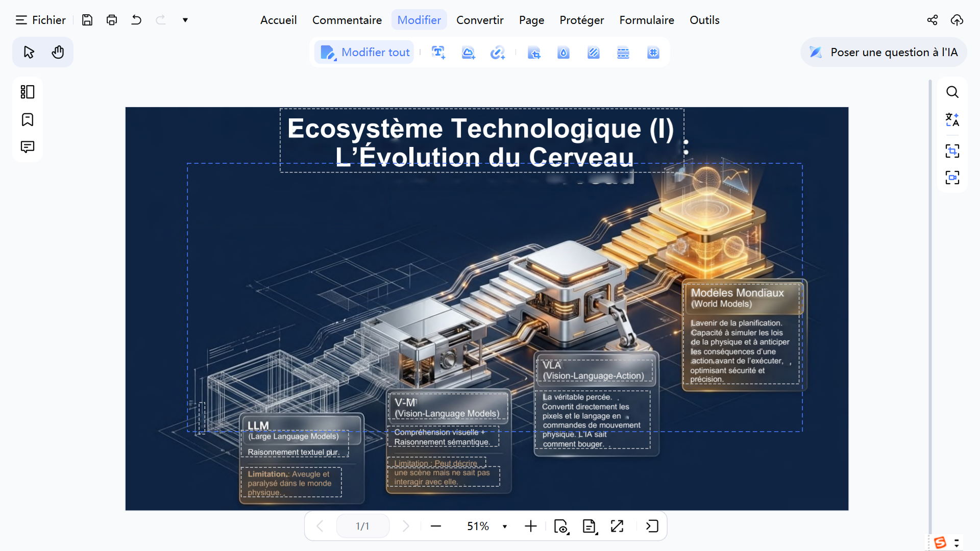Viewport: 980px width, 551px height.
Task: Switch to the Accueil tab
Action: 278,20
